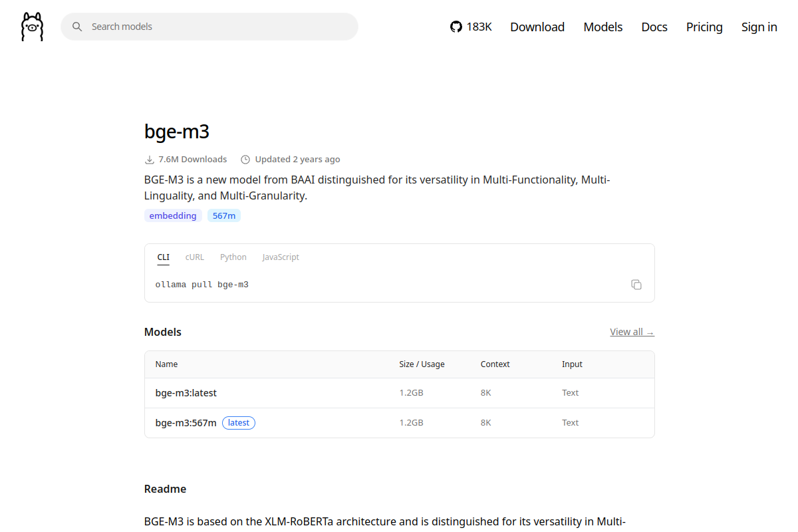Copy the ollama pull command
Viewport: 798px width, 532px height.
pyautogui.click(x=636, y=285)
